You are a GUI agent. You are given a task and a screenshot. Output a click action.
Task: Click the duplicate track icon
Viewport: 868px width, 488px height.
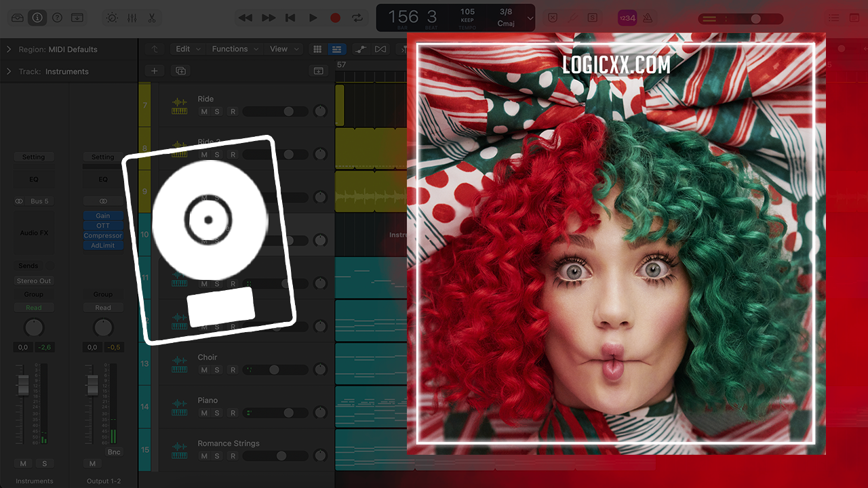[180, 70]
